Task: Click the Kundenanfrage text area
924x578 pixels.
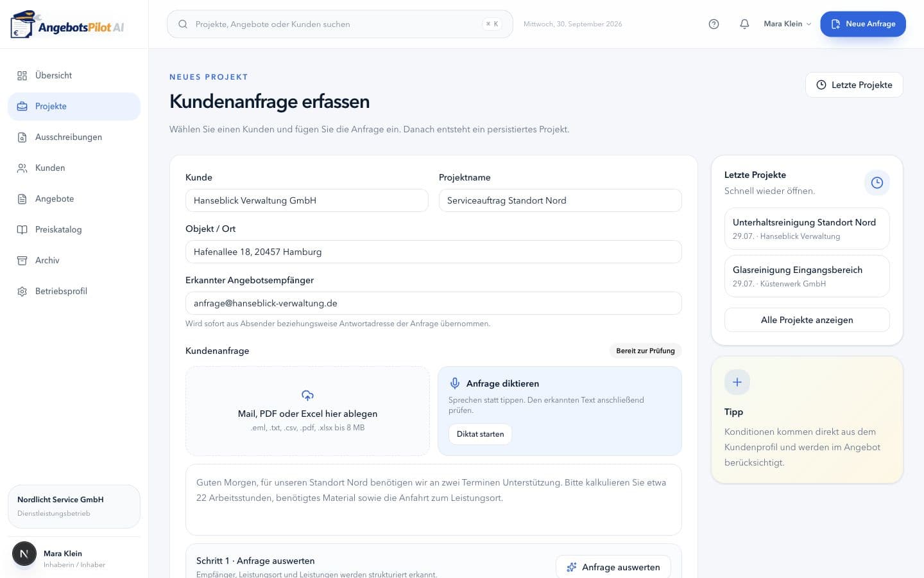Action: (434, 500)
